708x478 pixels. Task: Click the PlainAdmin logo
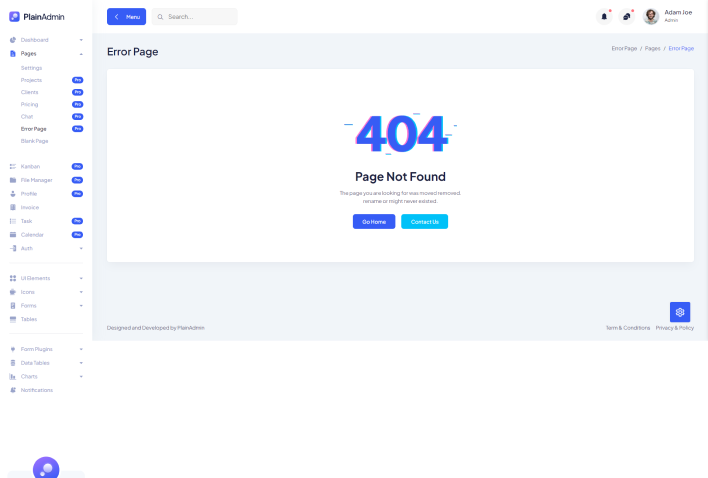tap(37, 16)
